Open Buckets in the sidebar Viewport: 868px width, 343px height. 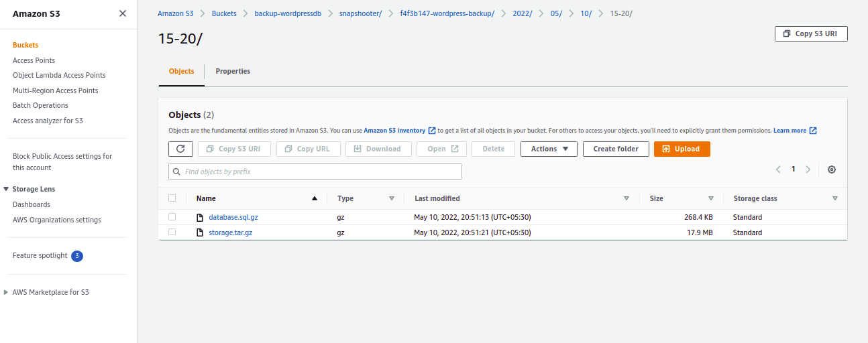click(25, 46)
